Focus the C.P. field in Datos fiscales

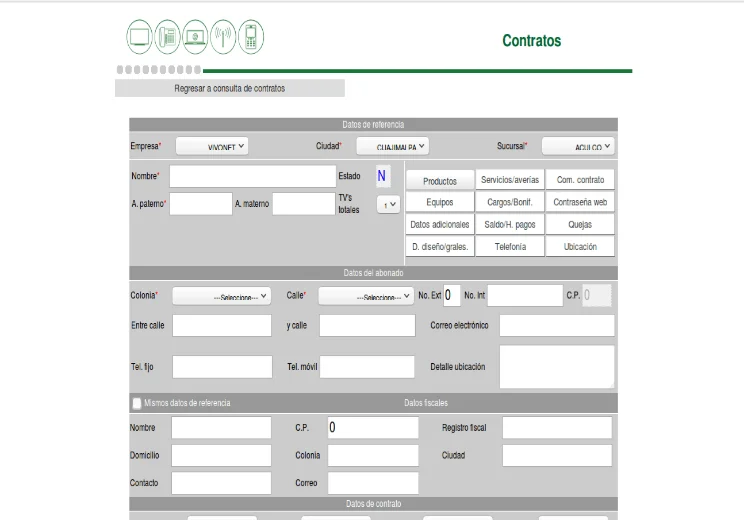(373, 427)
